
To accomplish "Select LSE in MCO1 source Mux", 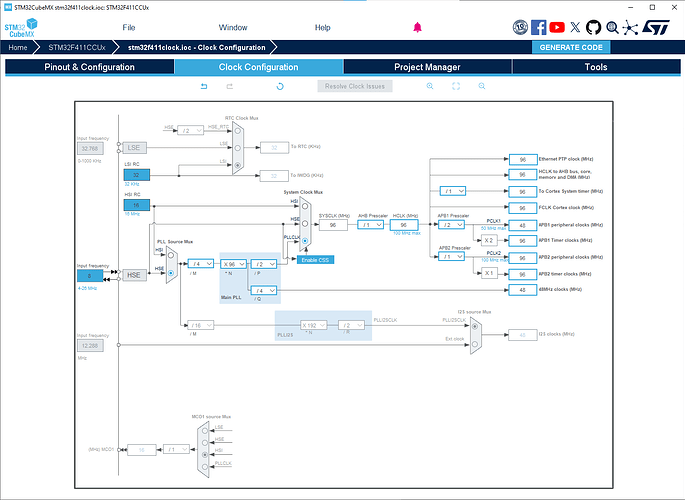I will (205, 431).
